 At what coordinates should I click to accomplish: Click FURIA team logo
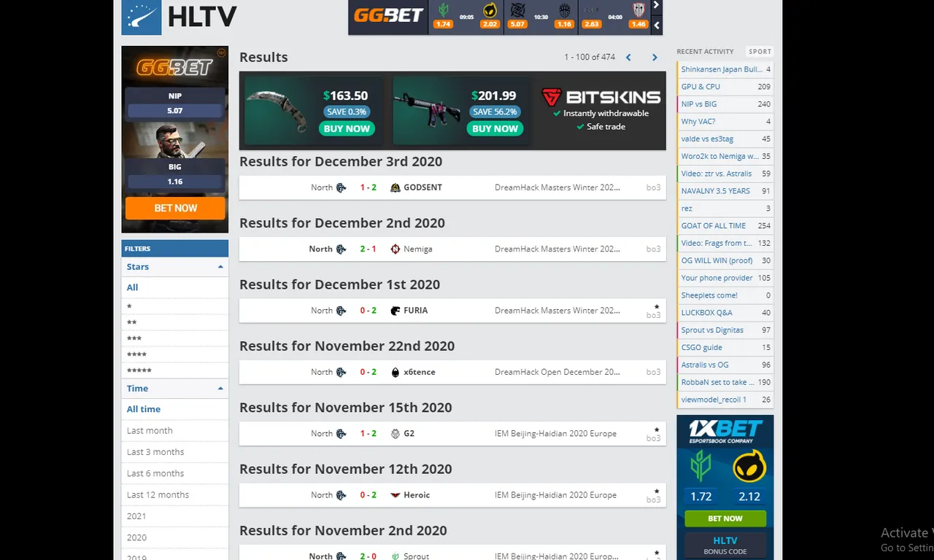coord(395,311)
